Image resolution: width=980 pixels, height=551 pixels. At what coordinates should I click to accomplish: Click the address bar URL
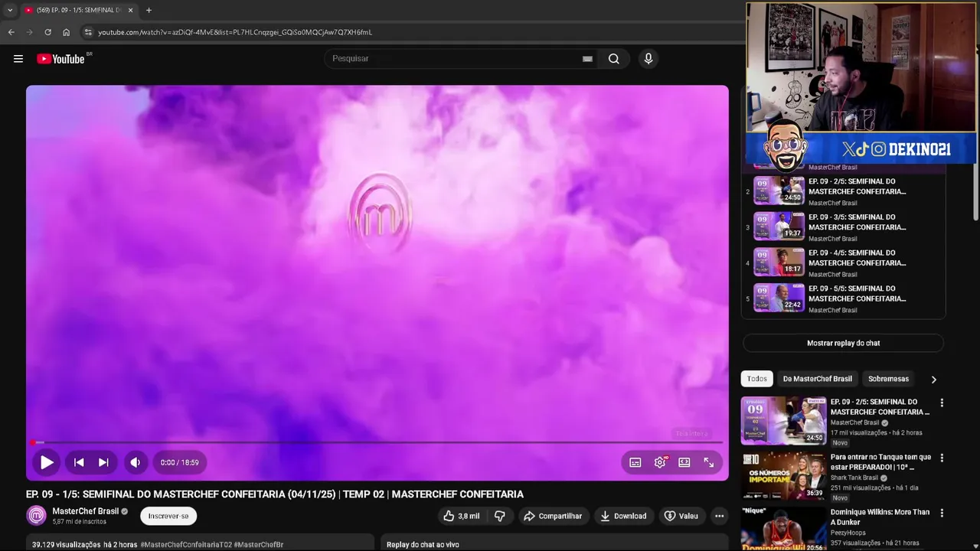click(x=235, y=32)
